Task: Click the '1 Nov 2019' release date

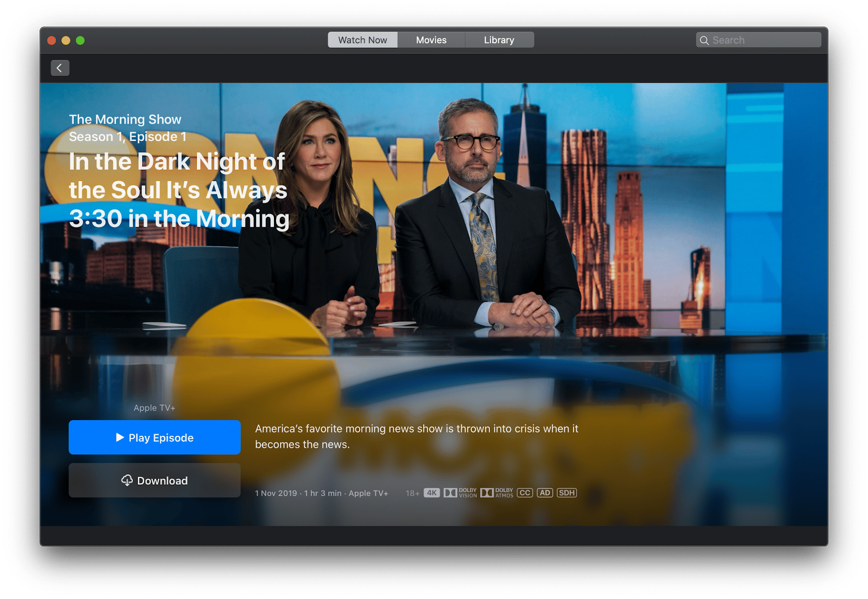Action: (276, 493)
